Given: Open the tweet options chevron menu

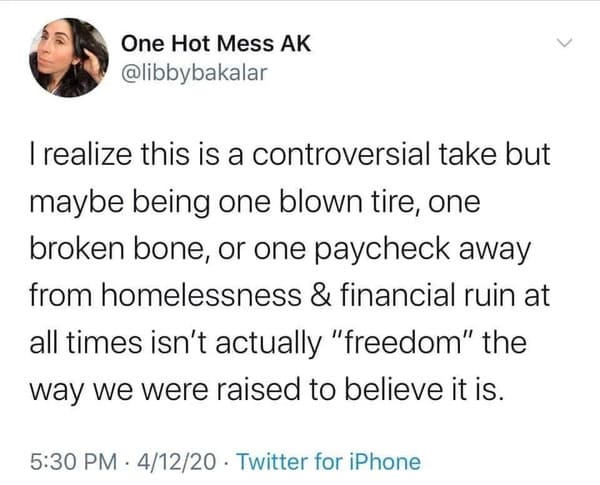Looking at the screenshot, I should coord(564,42).
